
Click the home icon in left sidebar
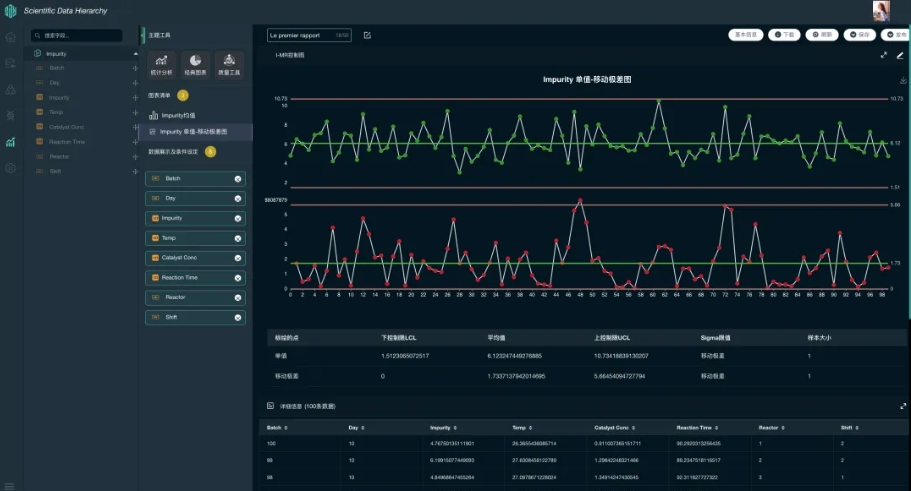click(11, 37)
